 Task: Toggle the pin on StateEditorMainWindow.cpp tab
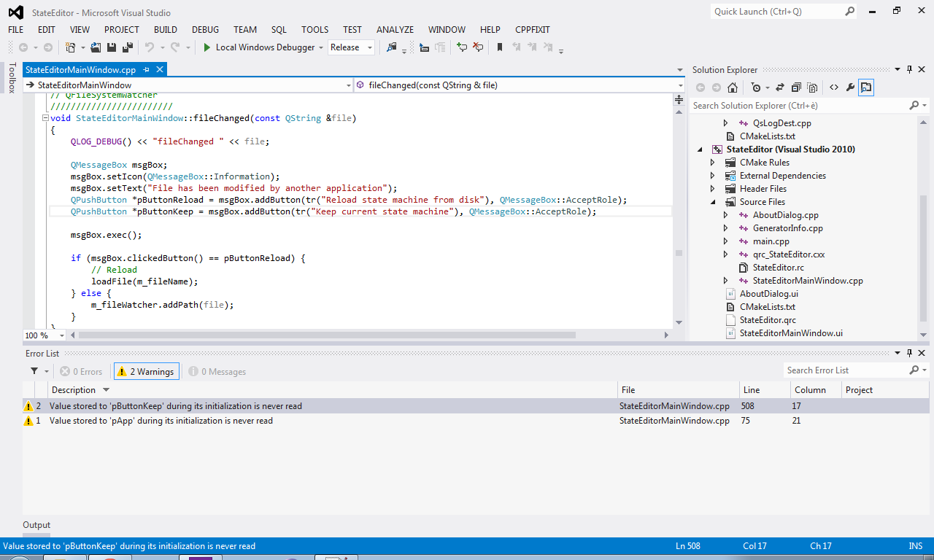pyautogui.click(x=146, y=70)
